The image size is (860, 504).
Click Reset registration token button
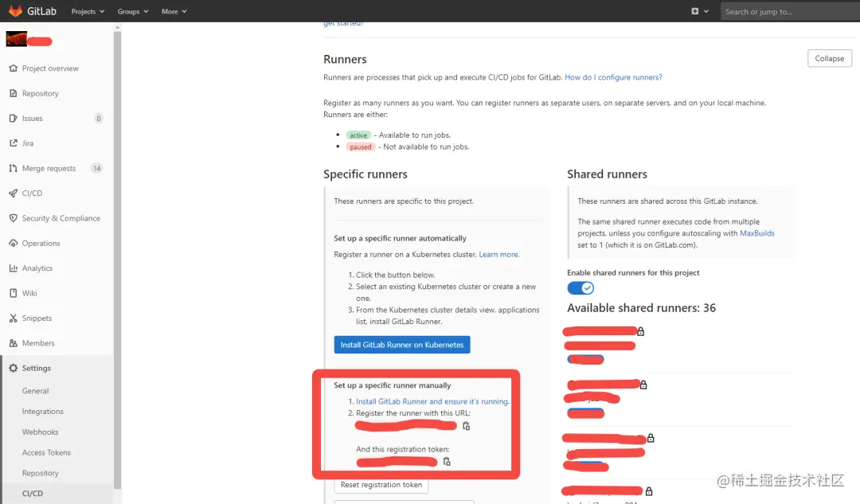(381, 485)
